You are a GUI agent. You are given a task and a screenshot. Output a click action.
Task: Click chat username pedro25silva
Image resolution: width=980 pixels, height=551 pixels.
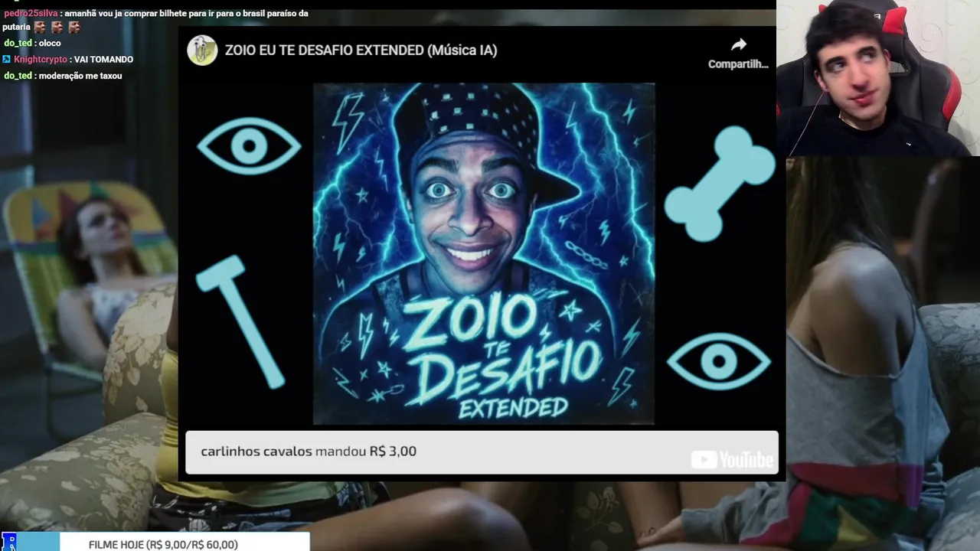[31, 14]
